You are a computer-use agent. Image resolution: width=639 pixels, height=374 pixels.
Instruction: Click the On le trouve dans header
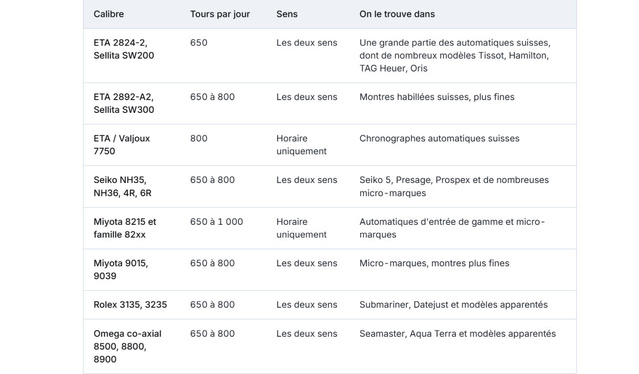coord(397,14)
